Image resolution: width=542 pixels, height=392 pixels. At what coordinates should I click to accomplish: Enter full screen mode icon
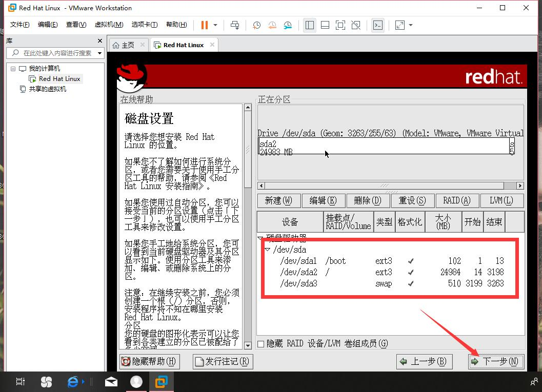coord(340,25)
